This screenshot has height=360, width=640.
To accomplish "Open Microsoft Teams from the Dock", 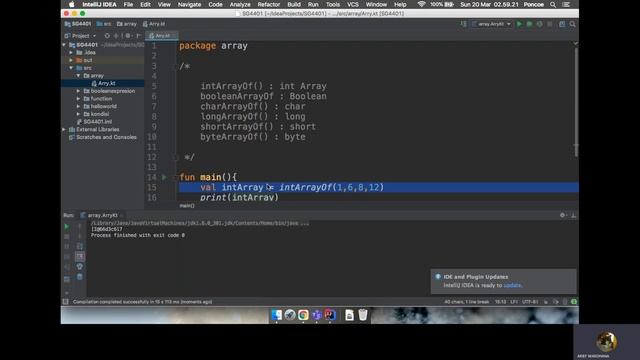I will click(x=317, y=315).
